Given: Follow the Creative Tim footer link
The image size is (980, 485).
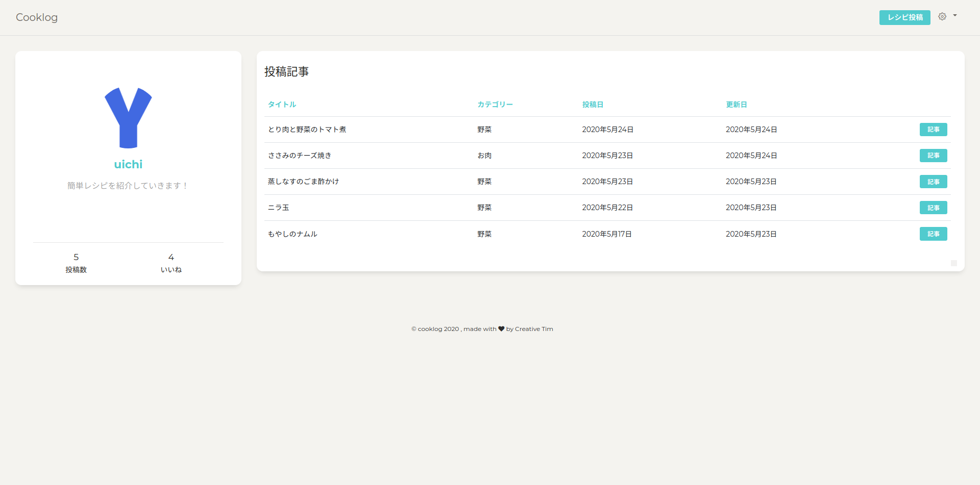Looking at the screenshot, I should point(534,329).
